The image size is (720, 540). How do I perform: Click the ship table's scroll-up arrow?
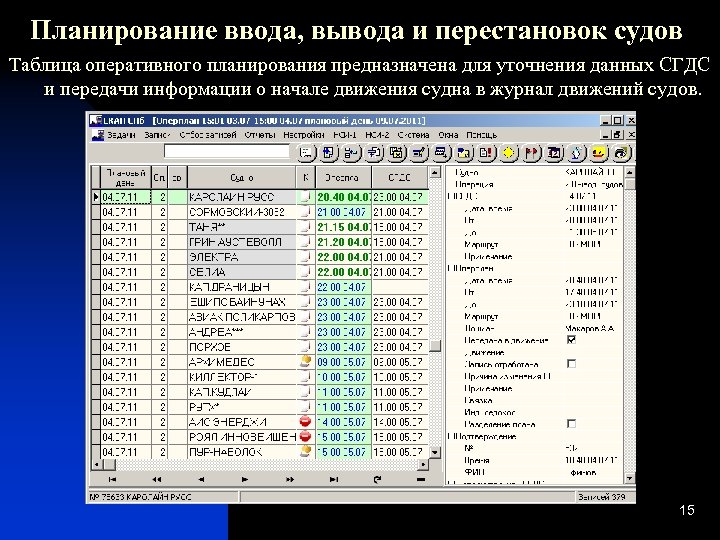(x=434, y=173)
